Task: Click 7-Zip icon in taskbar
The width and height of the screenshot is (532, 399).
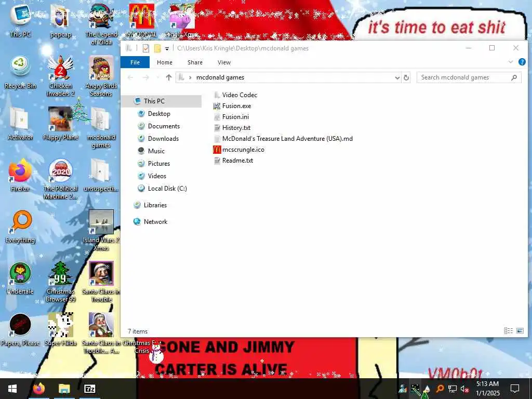Action: click(x=89, y=389)
